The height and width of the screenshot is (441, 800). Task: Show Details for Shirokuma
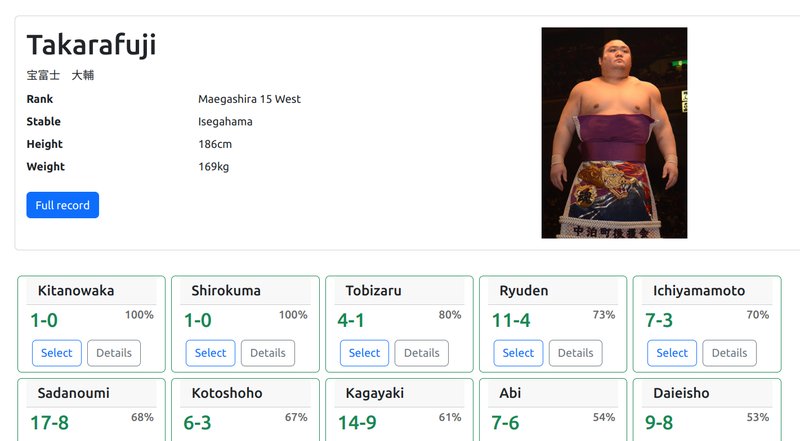pyautogui.click(x=268, y=353)
